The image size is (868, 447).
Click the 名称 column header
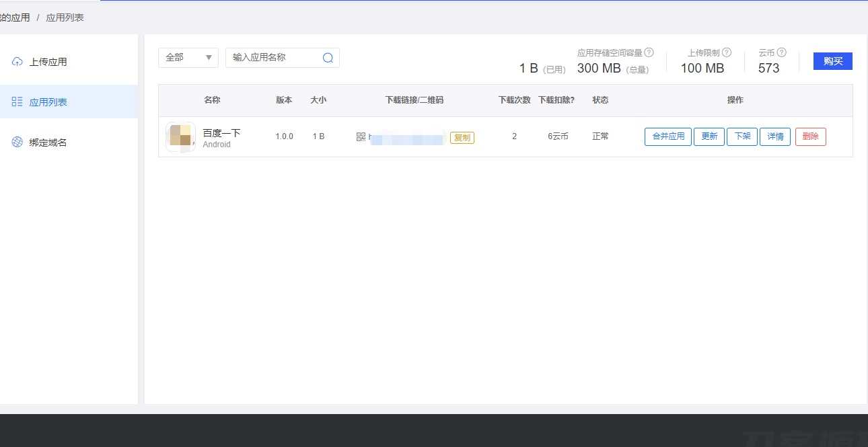212,100
